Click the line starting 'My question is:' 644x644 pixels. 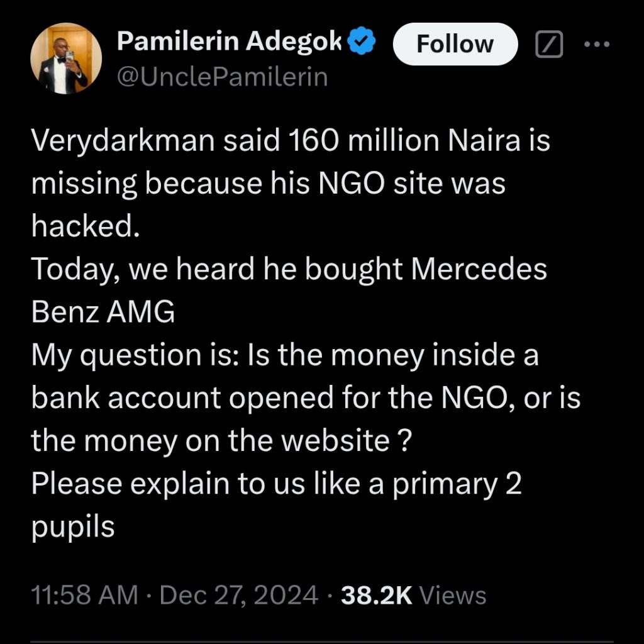[284, 355]
